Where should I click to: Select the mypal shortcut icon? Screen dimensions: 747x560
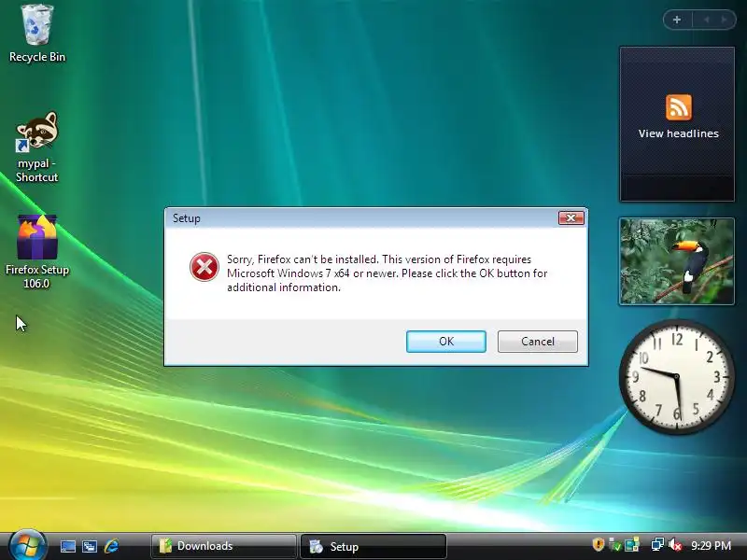(x=36, y=147)
